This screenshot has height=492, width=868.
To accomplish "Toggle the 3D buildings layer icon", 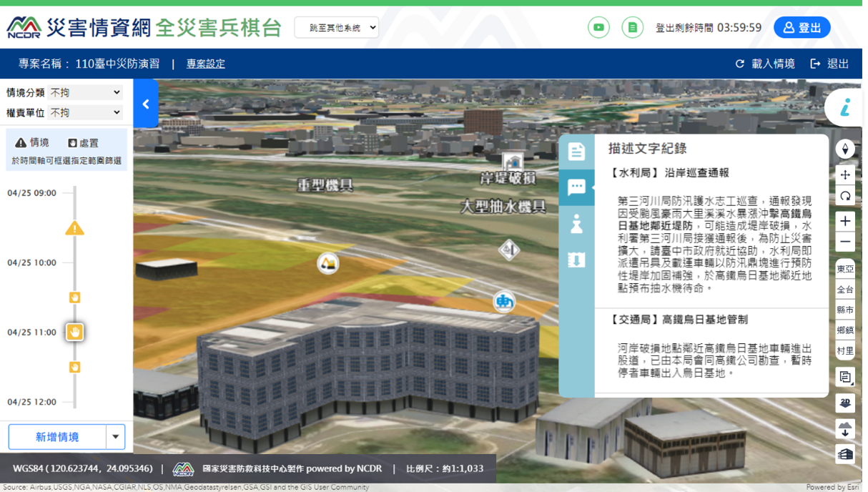I will coord(845,454).
